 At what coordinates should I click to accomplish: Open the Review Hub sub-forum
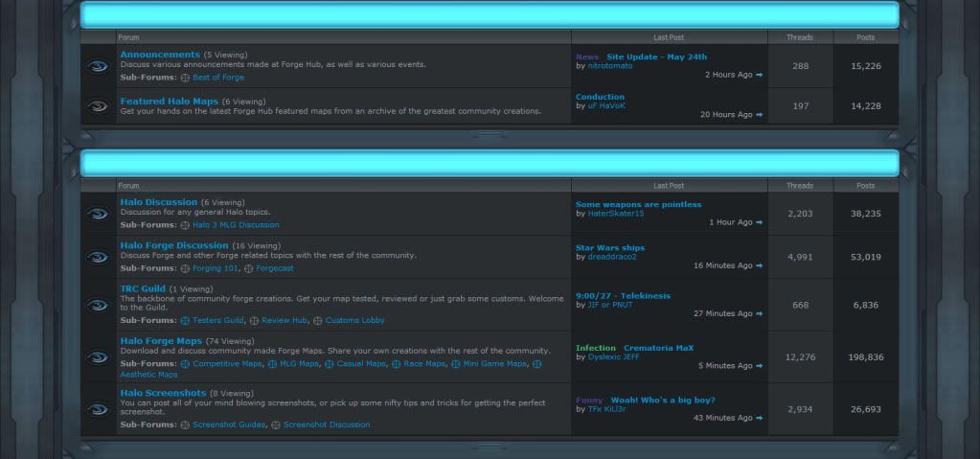[285, 320]
